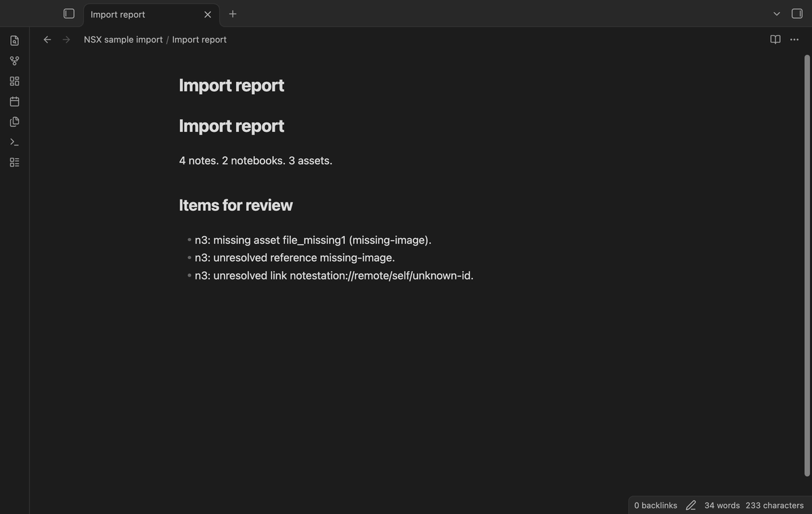This screenshot has height=514, width=812.
Task: Open more options three-dot menu
Action: (794, 39)
